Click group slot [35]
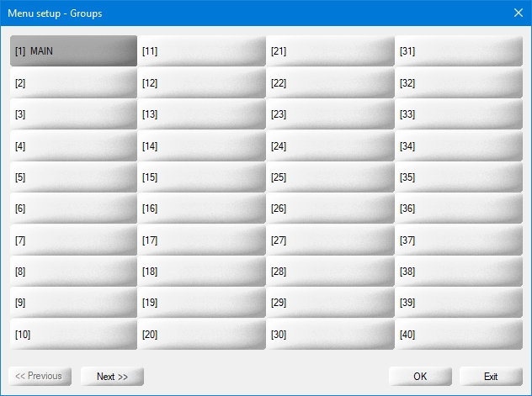The height and width of the screenshot is (396, 532). [x=459, y=177]
